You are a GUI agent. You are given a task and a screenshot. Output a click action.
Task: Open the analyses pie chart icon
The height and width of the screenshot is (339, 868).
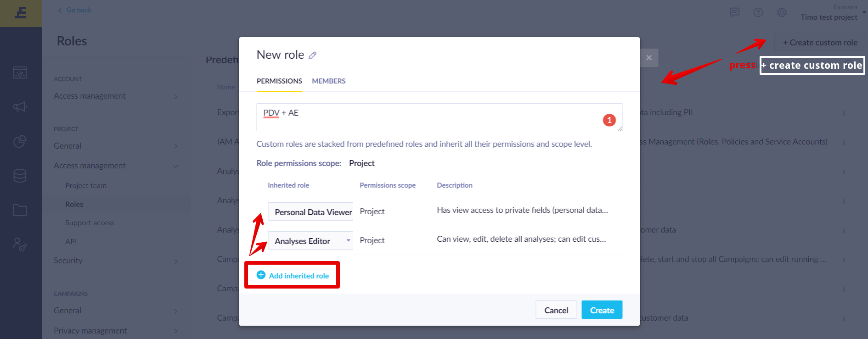point(20,141)
